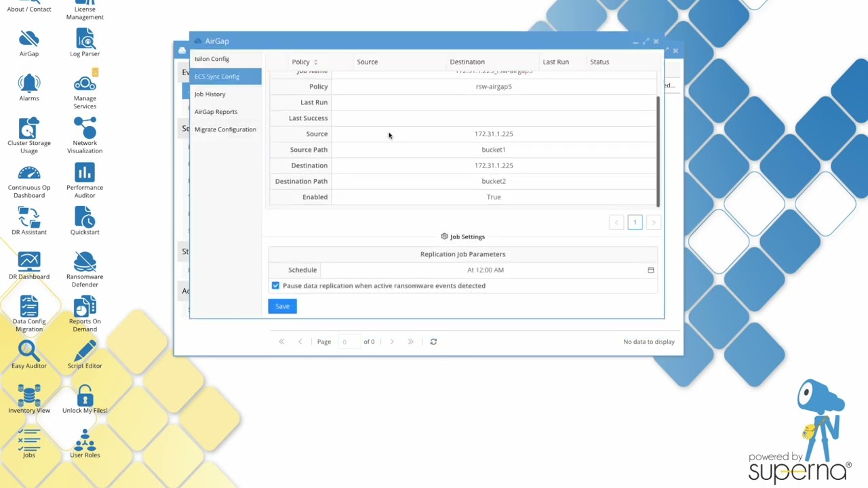Open AirGap Reports tab
This screenshot has width=868, height=488.
(x=225, y=112)
